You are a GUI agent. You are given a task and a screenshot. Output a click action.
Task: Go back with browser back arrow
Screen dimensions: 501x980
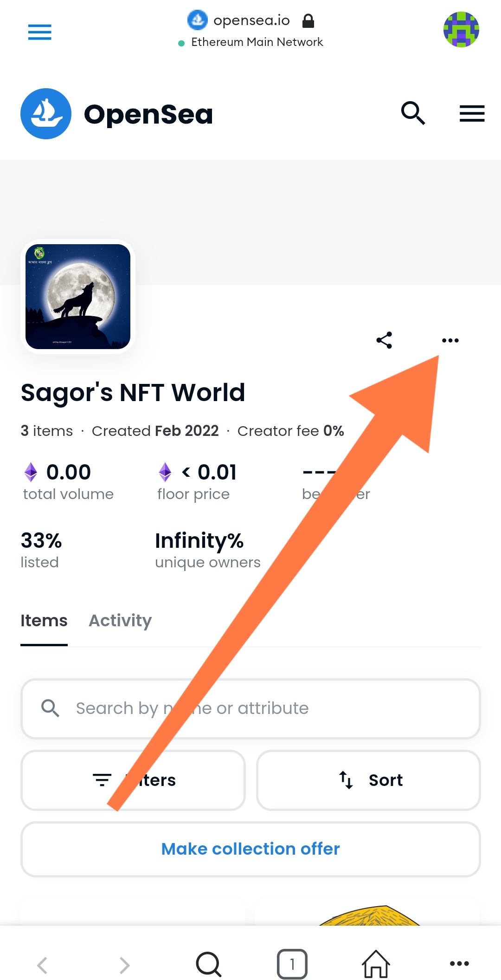42,965
